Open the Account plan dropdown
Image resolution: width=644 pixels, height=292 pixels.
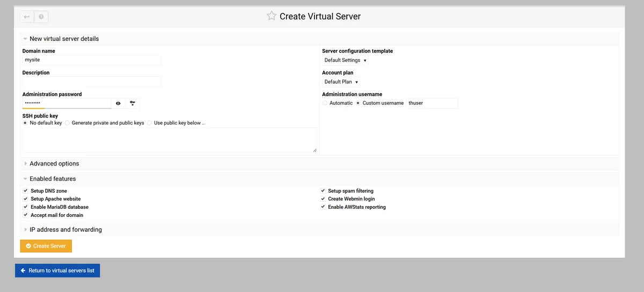[341, 82]
